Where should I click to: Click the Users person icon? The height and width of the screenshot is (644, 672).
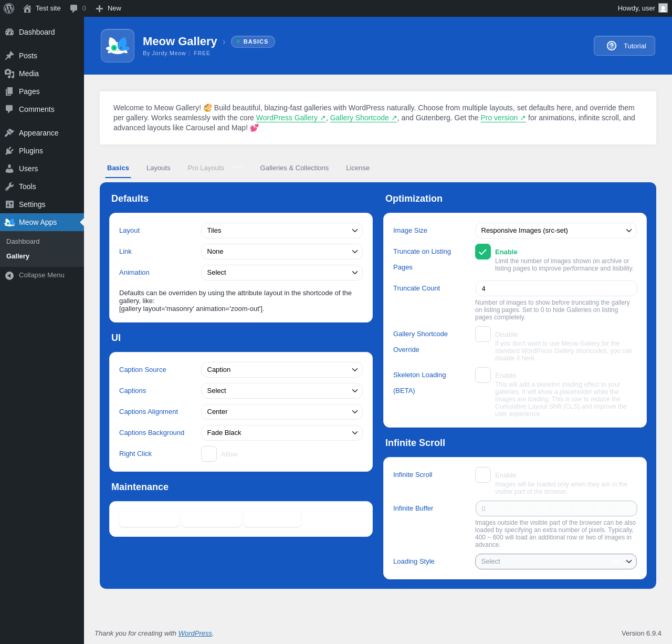tap(9, 169)
